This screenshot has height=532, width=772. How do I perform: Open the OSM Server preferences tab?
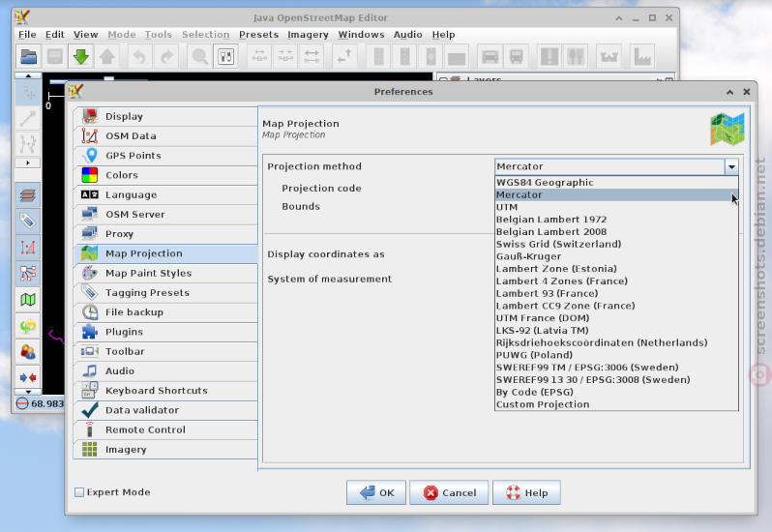[x=166, y=215]
